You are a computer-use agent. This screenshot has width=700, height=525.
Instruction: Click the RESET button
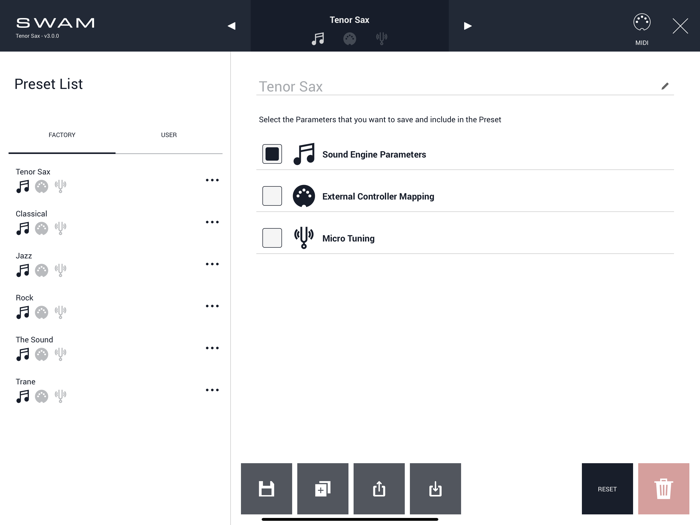coord(607,489)
